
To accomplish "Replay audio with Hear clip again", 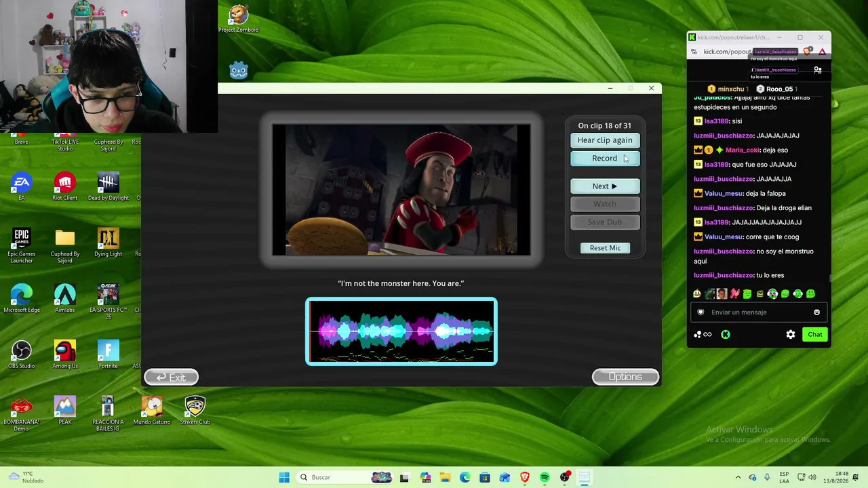I will coord(605,140).
